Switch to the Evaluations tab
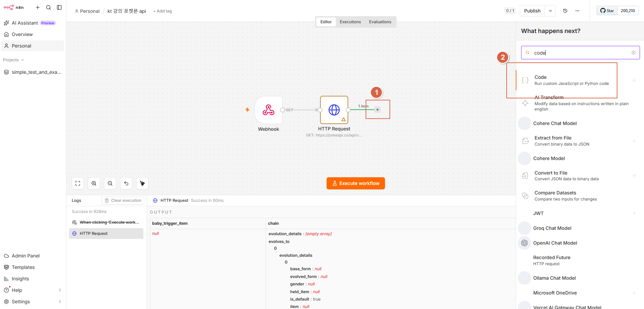 [380, 22]
